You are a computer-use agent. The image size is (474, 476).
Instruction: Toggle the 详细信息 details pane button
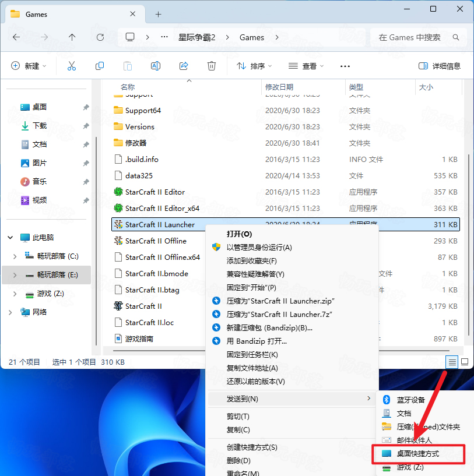tap(440, 66)
